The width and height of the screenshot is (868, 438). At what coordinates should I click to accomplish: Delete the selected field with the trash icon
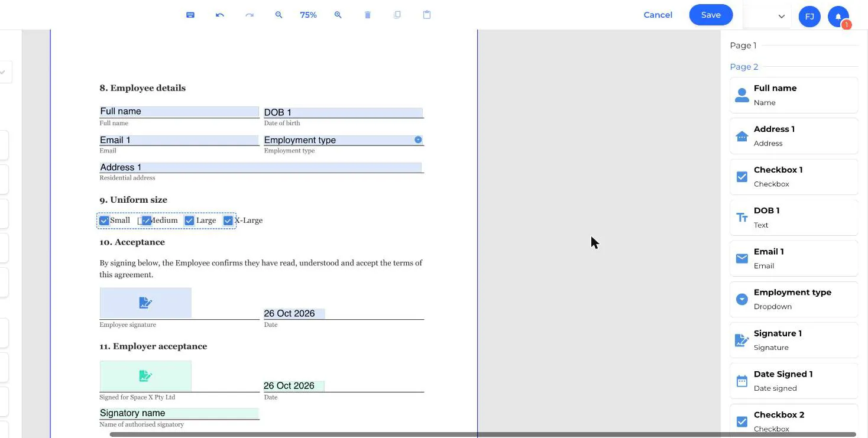368,15
